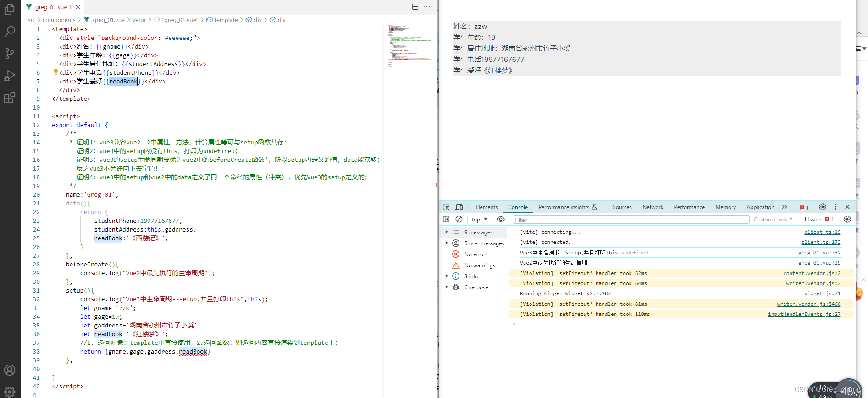Click the line 20 number in the gutter
This screenshot has height=398, width=868.
pyautogui.click(x=37, y=194)
